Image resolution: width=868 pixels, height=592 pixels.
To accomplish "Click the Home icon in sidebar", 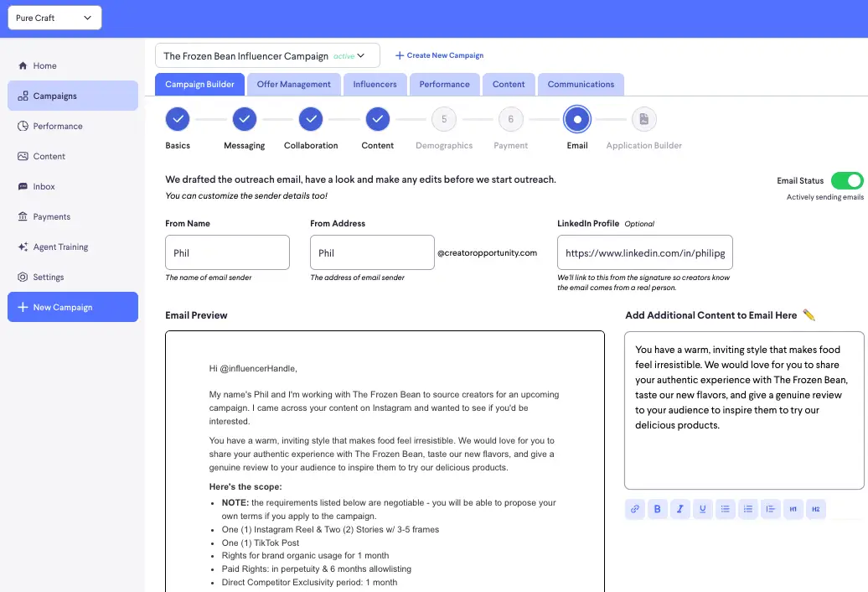I will 23,66.
